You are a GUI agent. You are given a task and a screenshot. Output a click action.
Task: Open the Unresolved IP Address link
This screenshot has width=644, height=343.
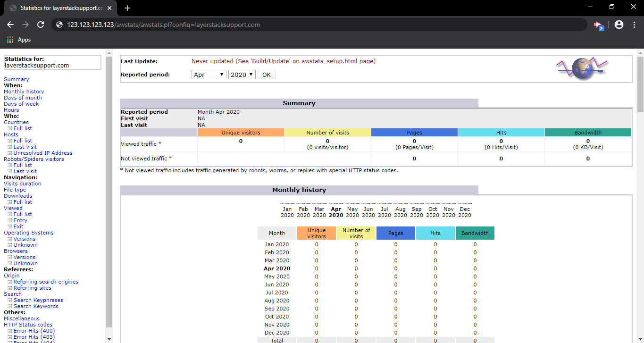click(x=43, y=153)
